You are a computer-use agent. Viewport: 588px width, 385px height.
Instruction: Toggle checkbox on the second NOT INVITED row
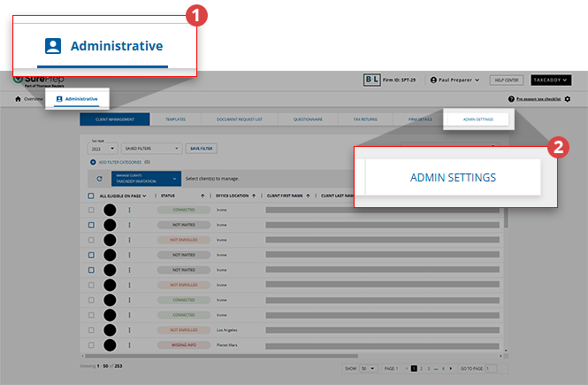coord(91,255)
